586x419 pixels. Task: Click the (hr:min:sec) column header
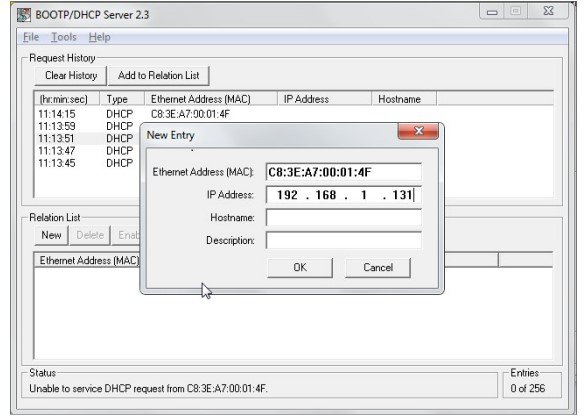tap(67, 99)
